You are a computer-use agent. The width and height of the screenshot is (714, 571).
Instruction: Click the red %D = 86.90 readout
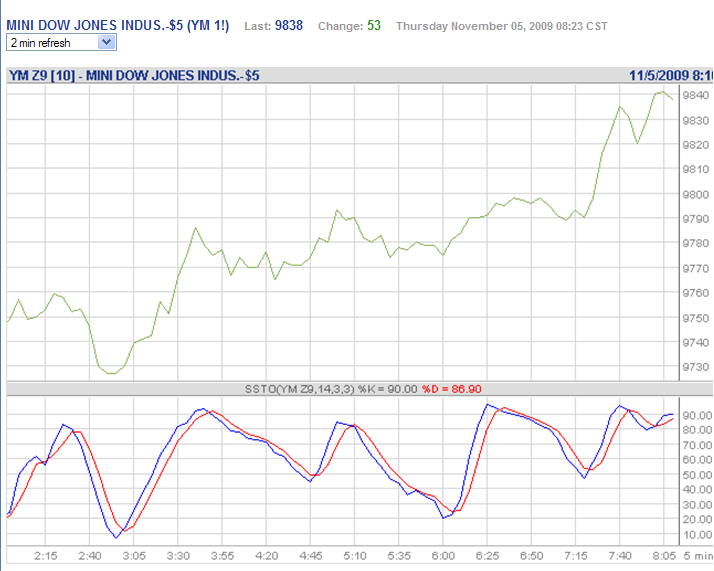click(x=452, y=389)
